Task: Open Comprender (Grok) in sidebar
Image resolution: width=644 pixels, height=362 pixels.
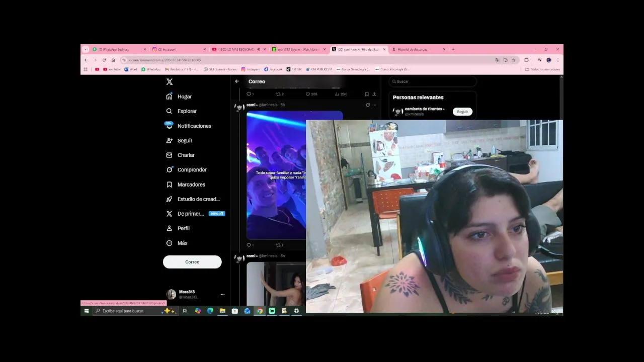Action: coord(187,170)
